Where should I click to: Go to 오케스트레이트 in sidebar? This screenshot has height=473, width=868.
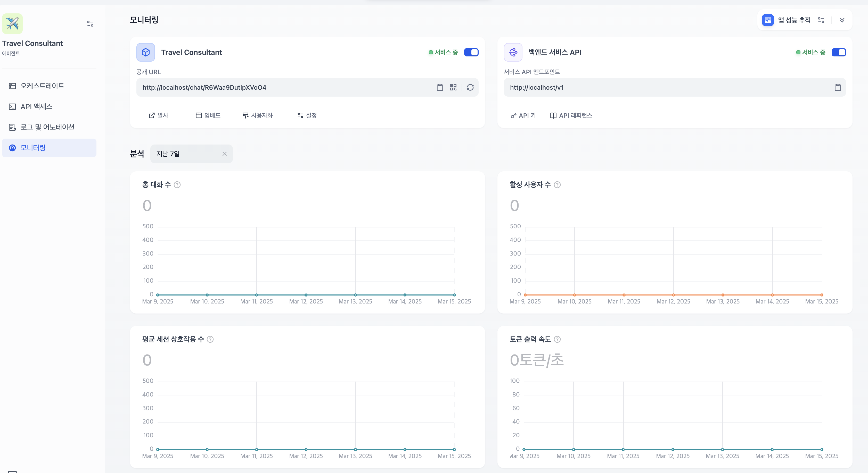(x=42, y=86)
